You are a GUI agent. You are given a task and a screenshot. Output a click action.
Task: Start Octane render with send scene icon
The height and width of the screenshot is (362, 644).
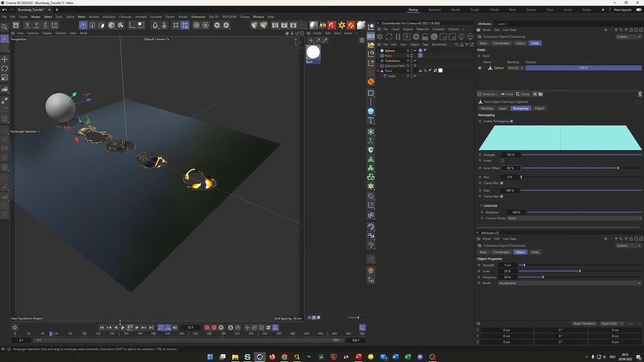click(x=380, y=37)
